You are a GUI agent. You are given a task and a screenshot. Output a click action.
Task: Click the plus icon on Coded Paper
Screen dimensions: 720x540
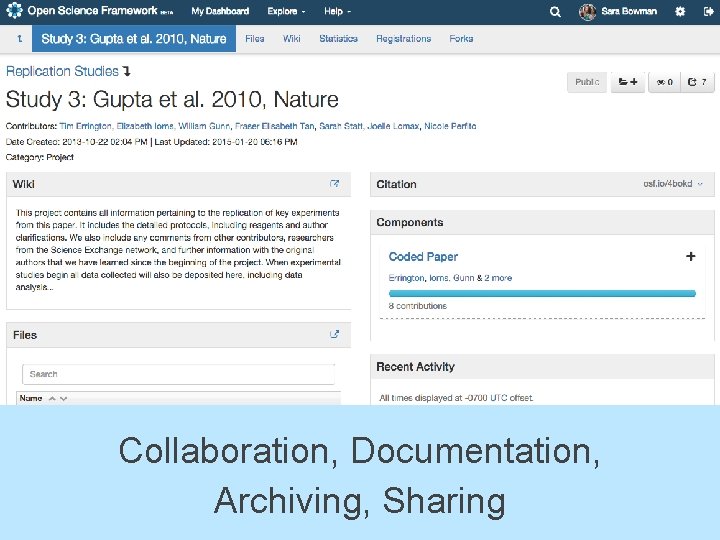[691, 256]
